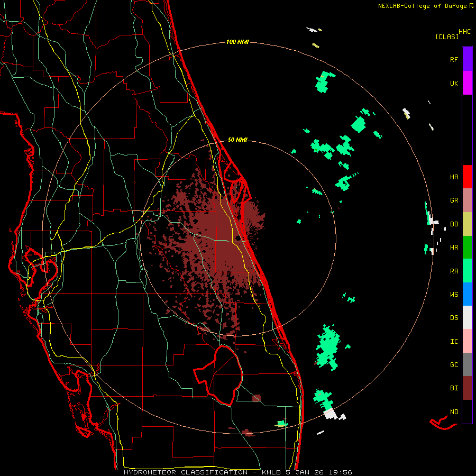Image resolution: width=476 pixels, height=476 pixels.
Task: Click the RA light green legend swatch
Action: pos(467,271)
